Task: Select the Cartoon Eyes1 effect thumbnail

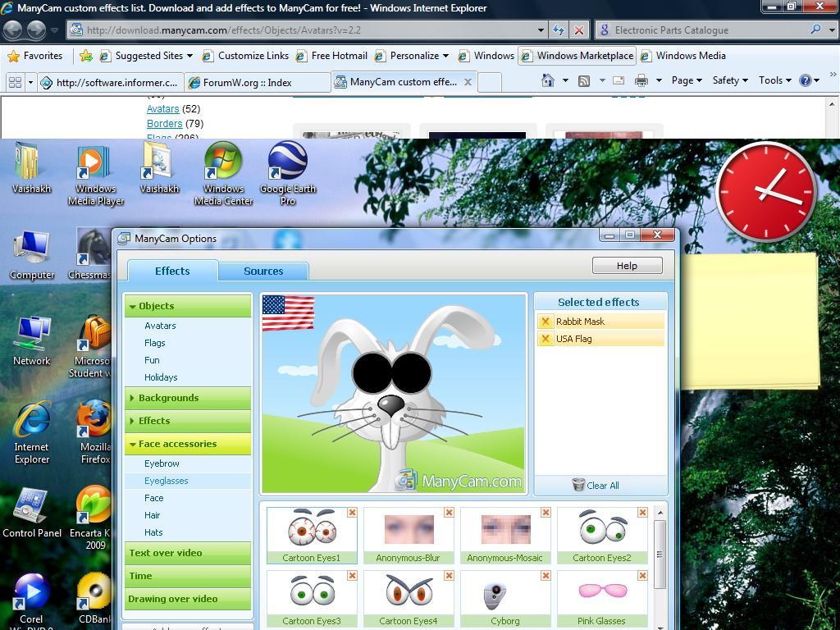Action: click(312, 530)
